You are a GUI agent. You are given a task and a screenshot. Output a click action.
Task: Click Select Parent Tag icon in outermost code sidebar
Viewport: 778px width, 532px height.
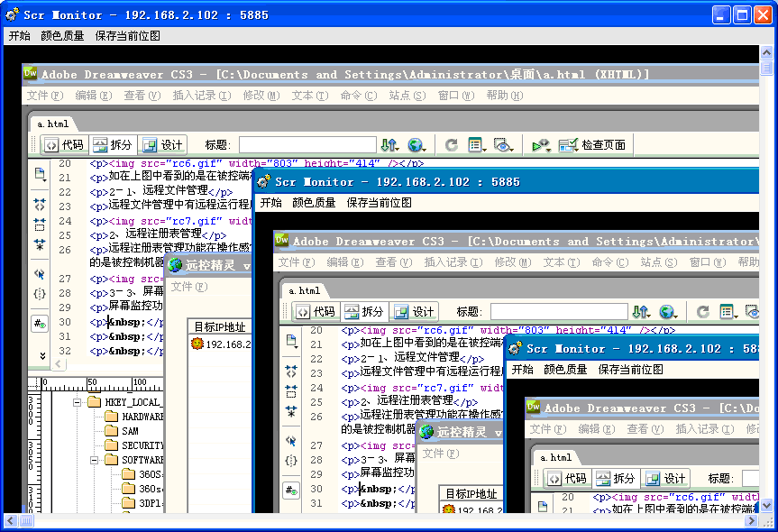pyautogui.click(x=40, y=274)
